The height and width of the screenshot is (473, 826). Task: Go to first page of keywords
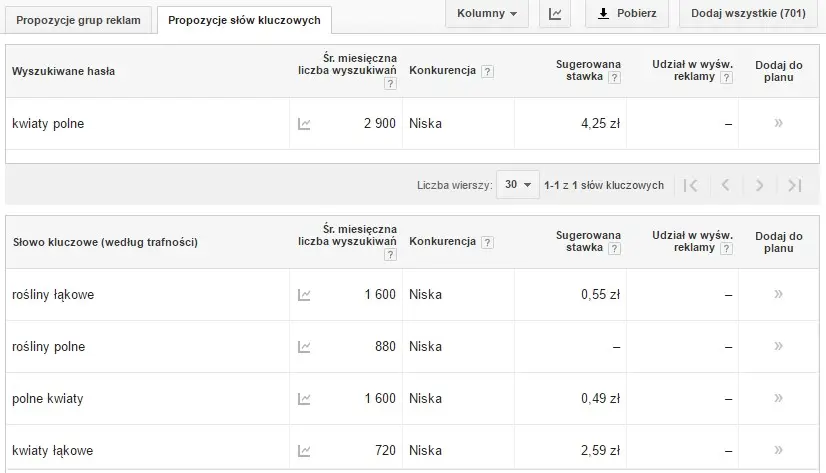pos(690,185)
